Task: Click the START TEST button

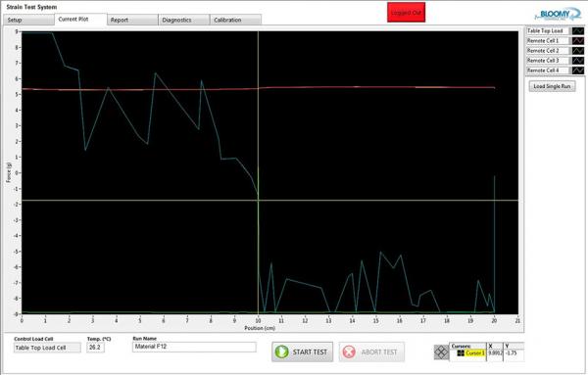Action: pyautogui.click(x=302, y=352)
